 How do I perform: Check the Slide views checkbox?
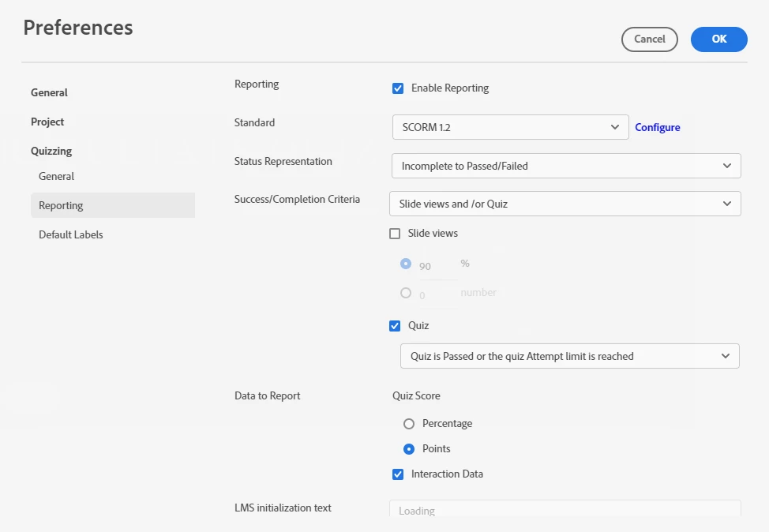click(396, 234)
